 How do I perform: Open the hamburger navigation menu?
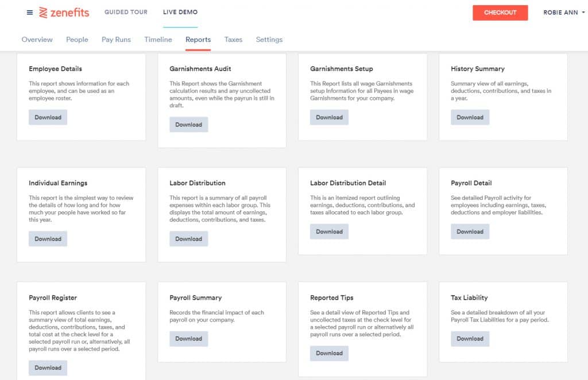[29, 12]
